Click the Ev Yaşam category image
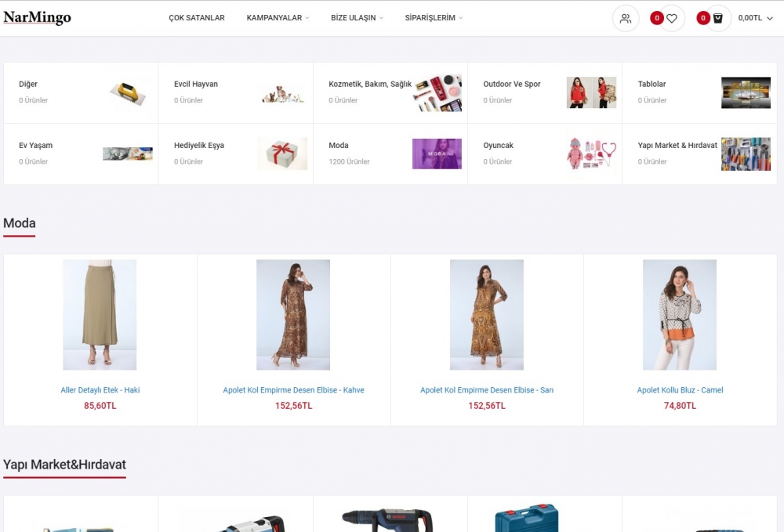Image resolution: width=784 pixels, height=532 pixels. point(128,154)
